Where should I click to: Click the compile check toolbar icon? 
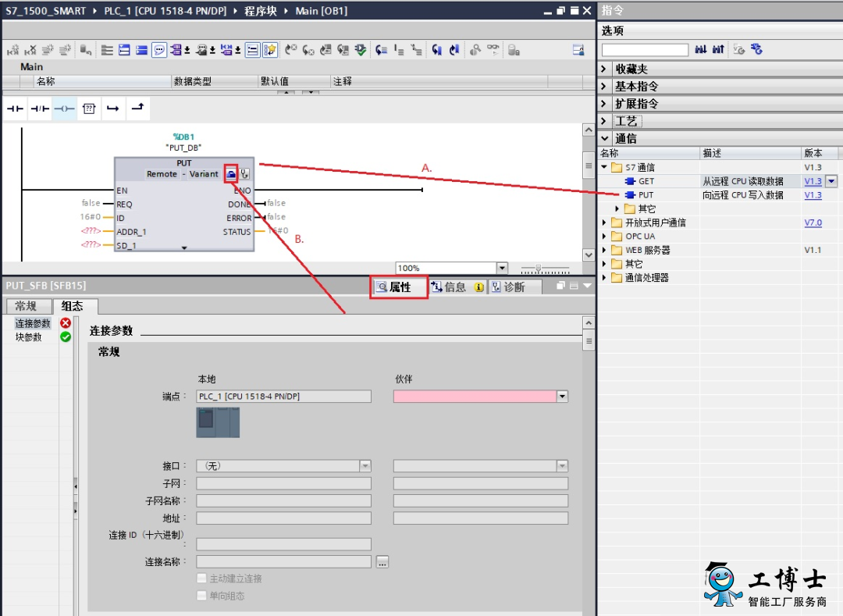[x=360, y=50]
